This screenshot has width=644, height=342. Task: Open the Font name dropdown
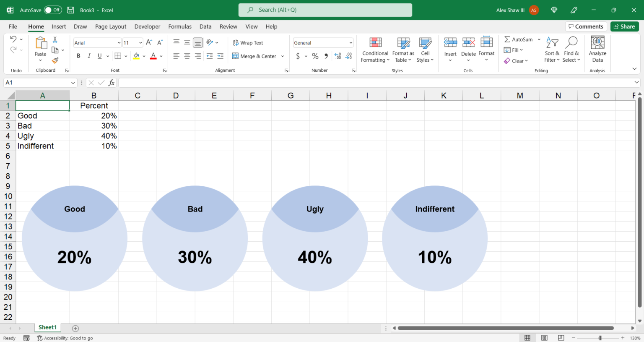coord(119,42)
